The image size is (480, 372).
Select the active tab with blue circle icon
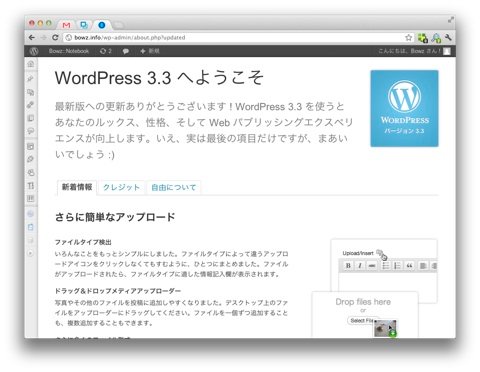102,25
